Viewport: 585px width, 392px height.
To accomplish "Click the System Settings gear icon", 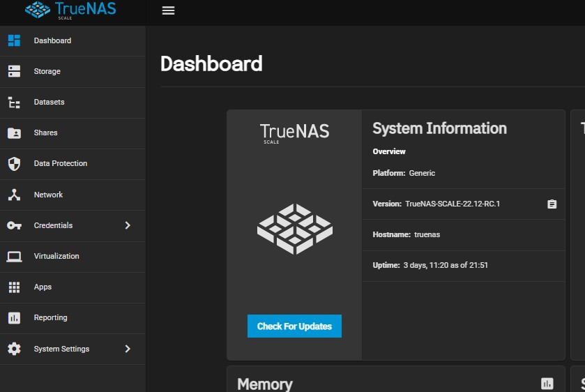I will click(14, 349).
